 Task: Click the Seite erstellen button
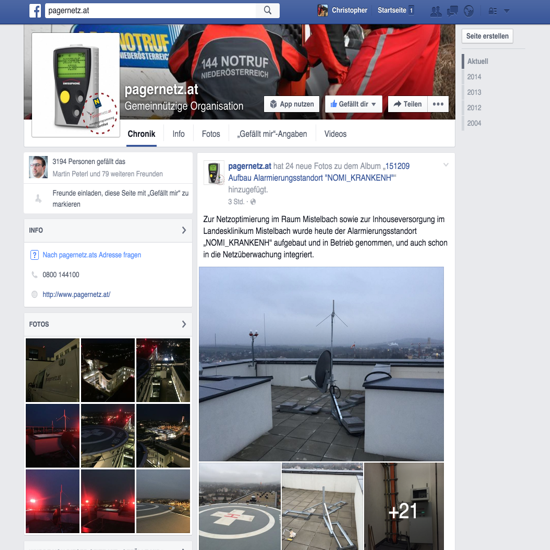[x=487, y=36]
